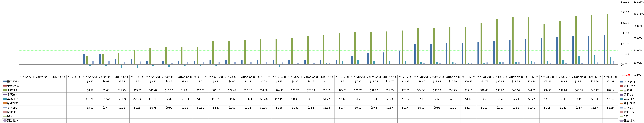Click the $8.00 CFPS cell for 2020/09/30
Screen dimensions: 644x123
coord(579,99)
